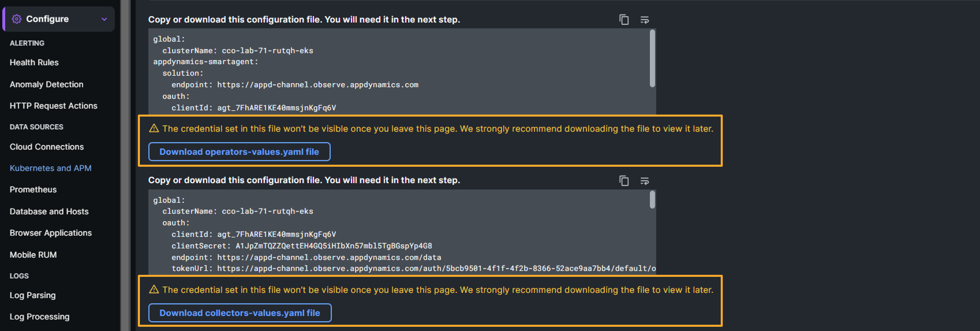Click warning icon above collectors download button

(154, 290)
